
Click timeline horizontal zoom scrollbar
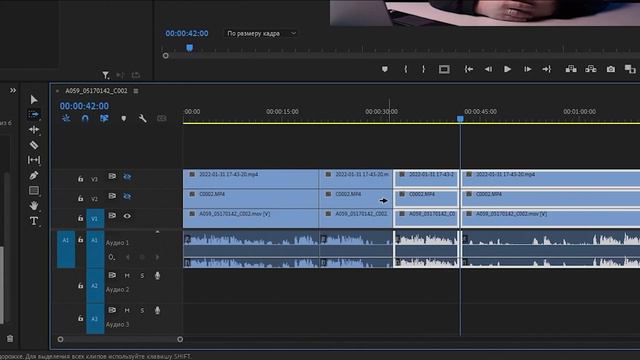[x=120, y=339]
